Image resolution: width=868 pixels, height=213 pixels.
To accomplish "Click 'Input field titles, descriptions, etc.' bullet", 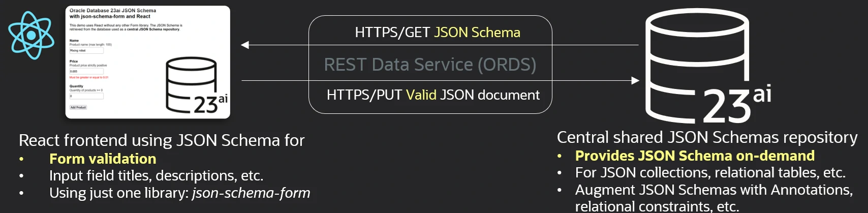I will 156,176.
